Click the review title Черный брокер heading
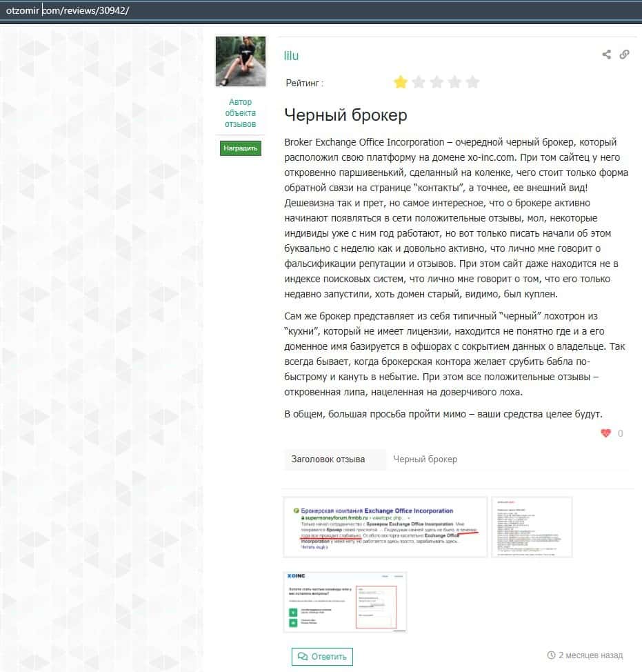 coord(345,115)
